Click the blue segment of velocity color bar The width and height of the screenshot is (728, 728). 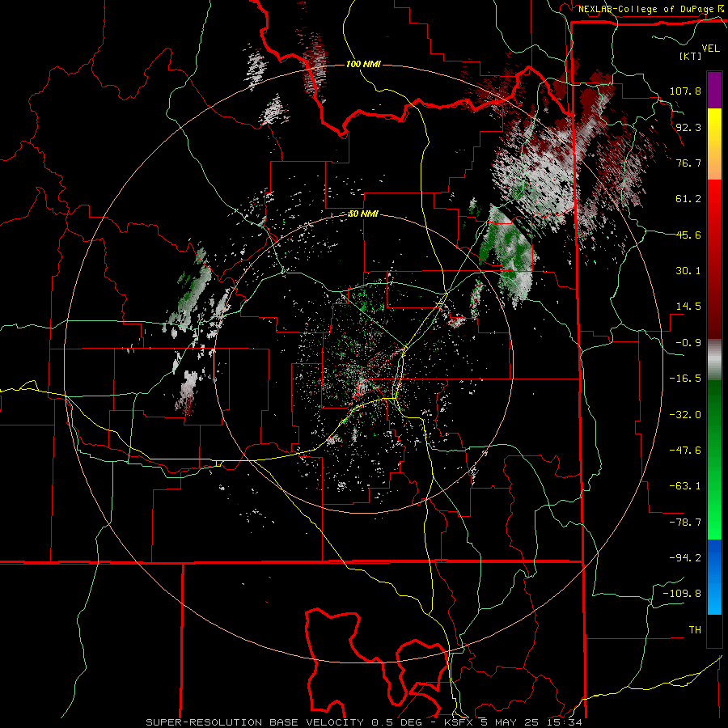714,577
